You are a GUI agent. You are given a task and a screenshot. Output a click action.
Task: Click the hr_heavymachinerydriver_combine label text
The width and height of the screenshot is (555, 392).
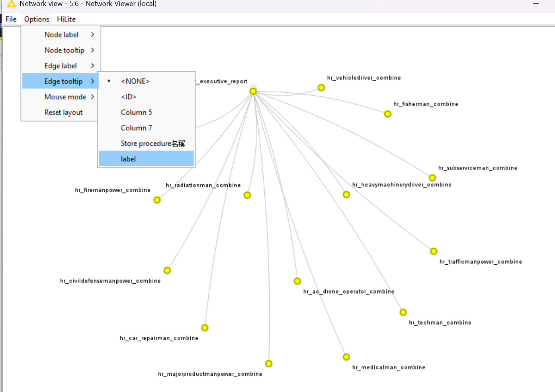tap(402, 185)
